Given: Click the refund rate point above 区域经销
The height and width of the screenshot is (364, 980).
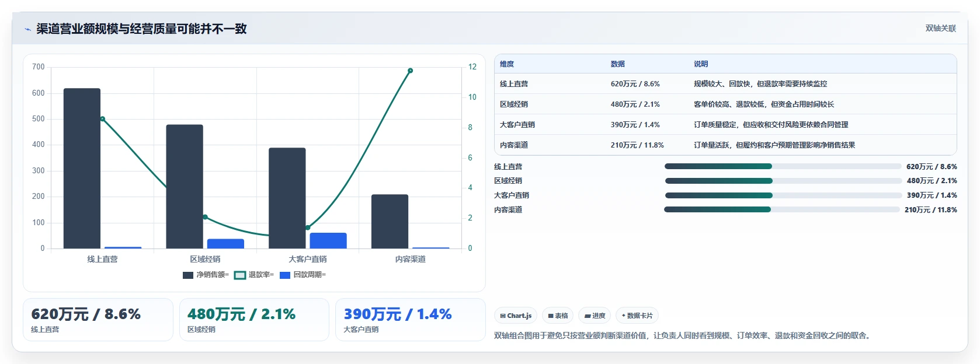Looking at the screenshot, I should point(205,217).
